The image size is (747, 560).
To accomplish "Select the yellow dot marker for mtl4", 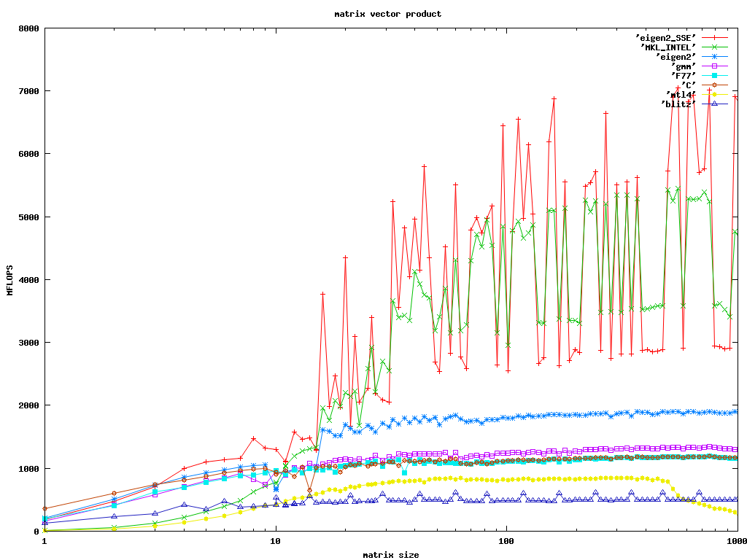I will click(715, 94).
